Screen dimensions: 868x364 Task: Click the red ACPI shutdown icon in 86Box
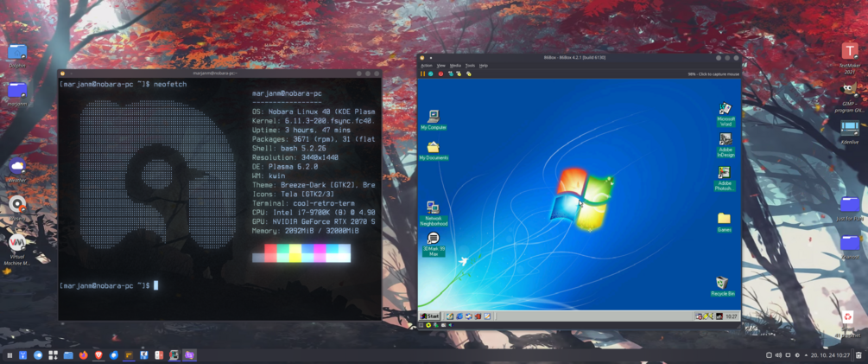(x=440, y=73)
